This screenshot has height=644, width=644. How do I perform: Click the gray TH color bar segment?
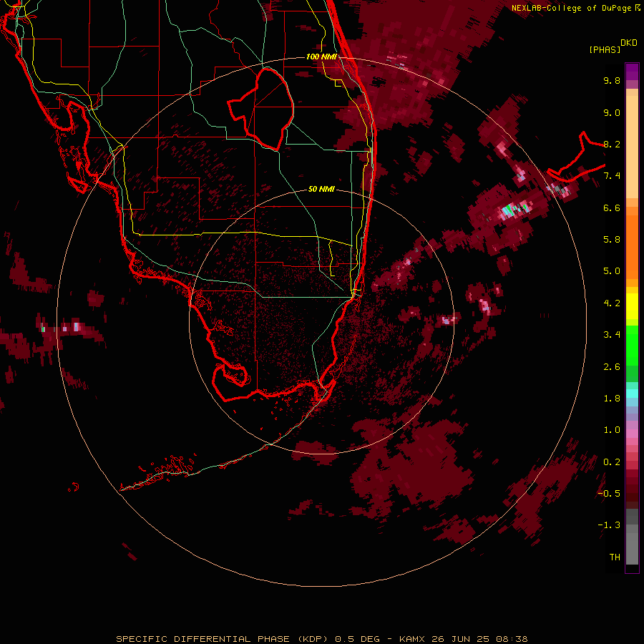[632, 548]
